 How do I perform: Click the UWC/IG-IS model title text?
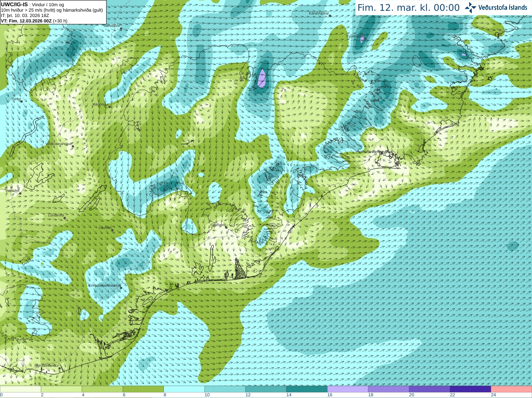point(14,4)
